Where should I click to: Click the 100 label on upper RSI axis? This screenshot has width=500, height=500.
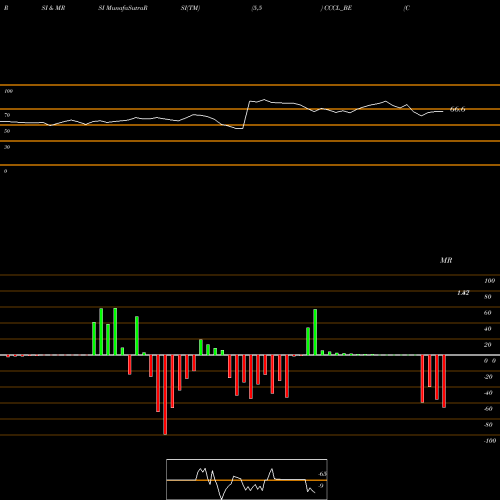(8, 91)
